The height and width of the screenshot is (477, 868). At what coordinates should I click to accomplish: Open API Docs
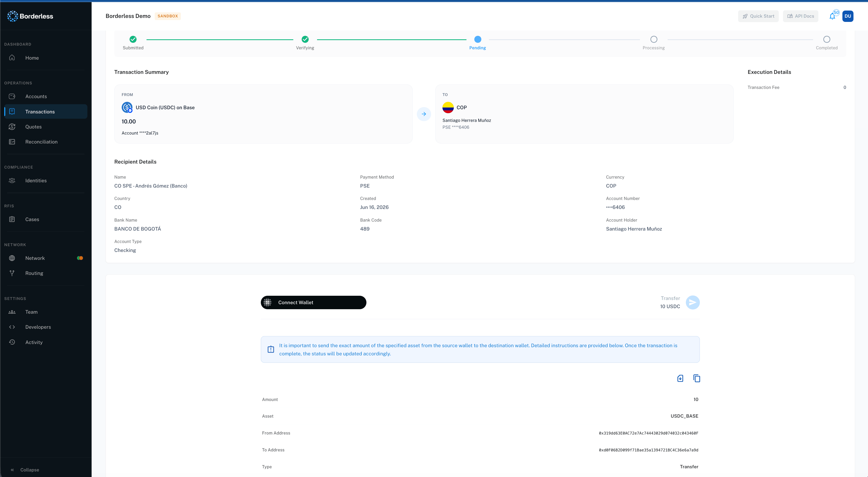800,16
